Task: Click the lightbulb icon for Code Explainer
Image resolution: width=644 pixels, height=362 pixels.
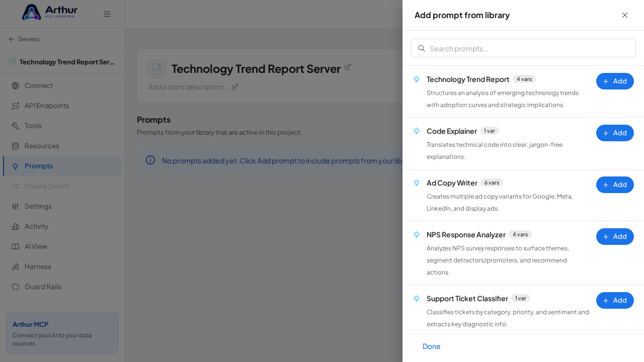Action: 417,131
